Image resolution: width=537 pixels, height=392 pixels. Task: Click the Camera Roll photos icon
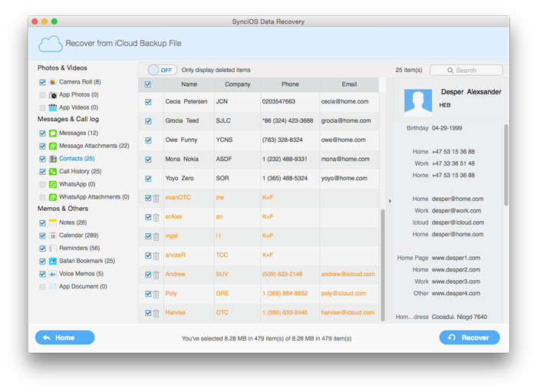(x=53, y=82)
